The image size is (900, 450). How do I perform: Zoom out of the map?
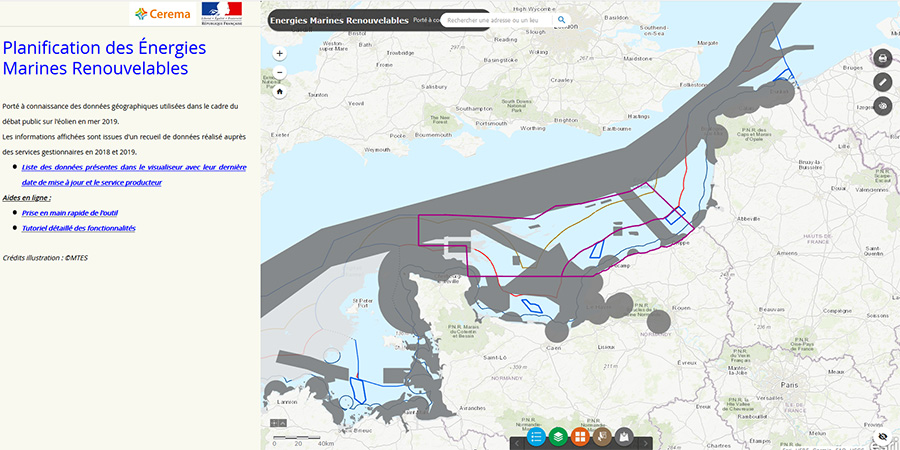pyautogui.click(x=279, y=72)
